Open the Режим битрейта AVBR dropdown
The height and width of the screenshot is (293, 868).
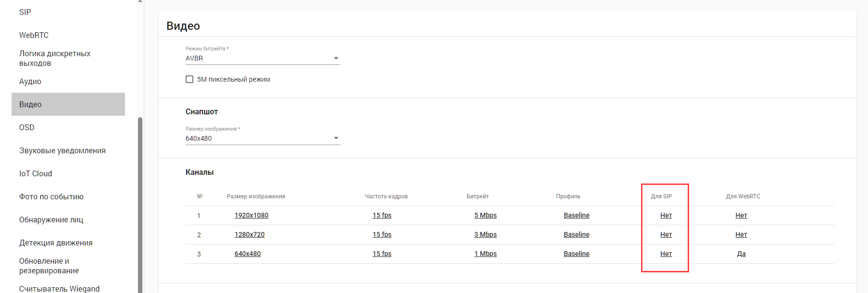(262, 58)
